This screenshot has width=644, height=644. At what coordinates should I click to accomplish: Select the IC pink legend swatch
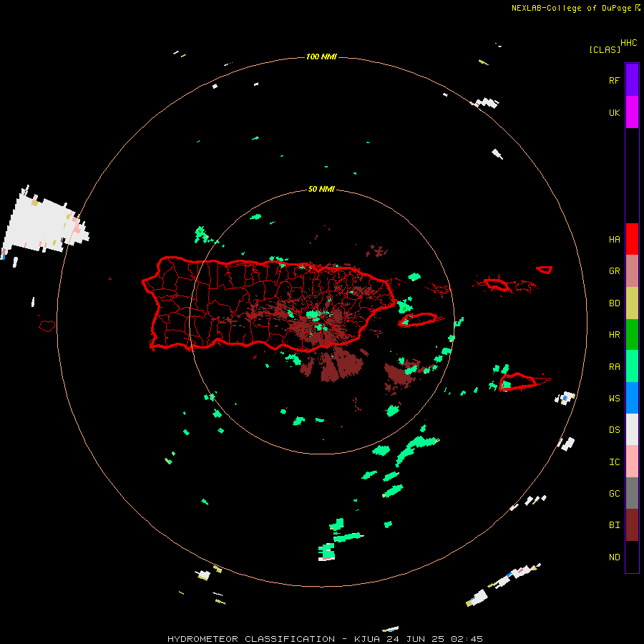(x=632, y=462)
